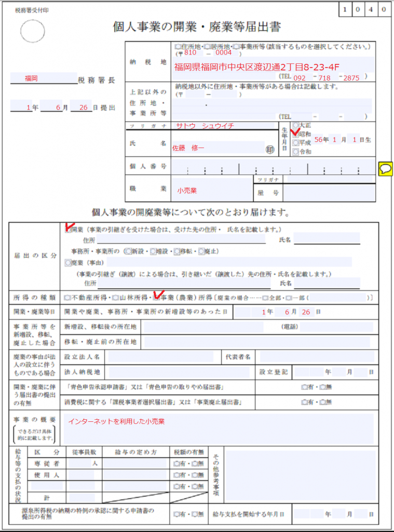Check the 山林所得 income type box

(x=109, y=298)
